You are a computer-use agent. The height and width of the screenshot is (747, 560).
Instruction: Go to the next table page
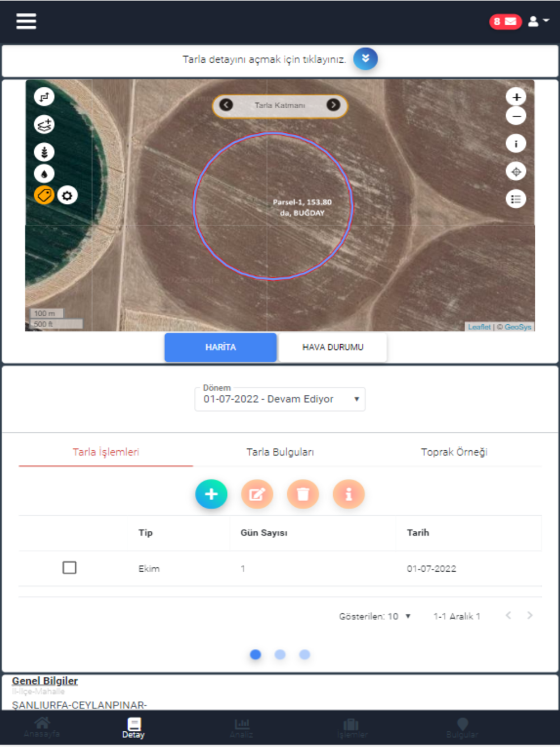(530, 615)
